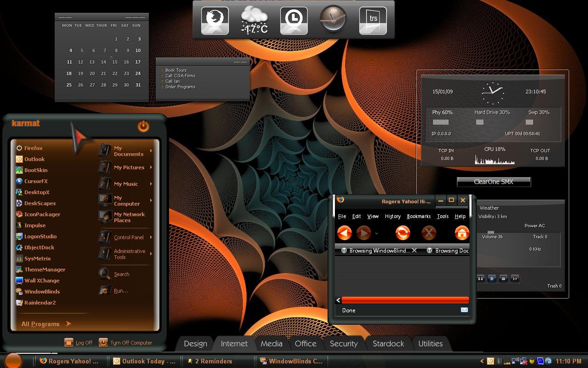Reload page with Firefox refresh icon
Screen dimensions: 588x368
(402, 233)
